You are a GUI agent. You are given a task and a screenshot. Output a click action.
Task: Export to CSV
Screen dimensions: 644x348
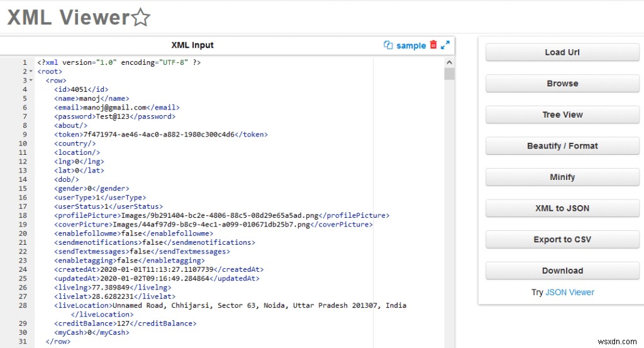tap(562, 240)
